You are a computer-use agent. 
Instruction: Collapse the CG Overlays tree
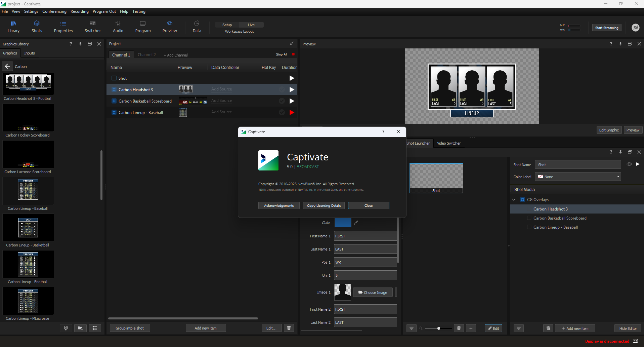514,199
